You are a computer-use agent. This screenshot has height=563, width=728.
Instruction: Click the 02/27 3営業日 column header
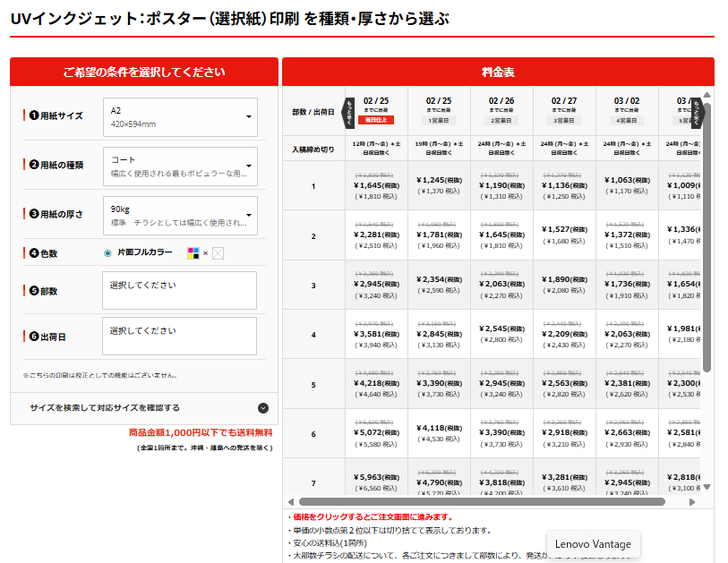click(x=564, y=111)
